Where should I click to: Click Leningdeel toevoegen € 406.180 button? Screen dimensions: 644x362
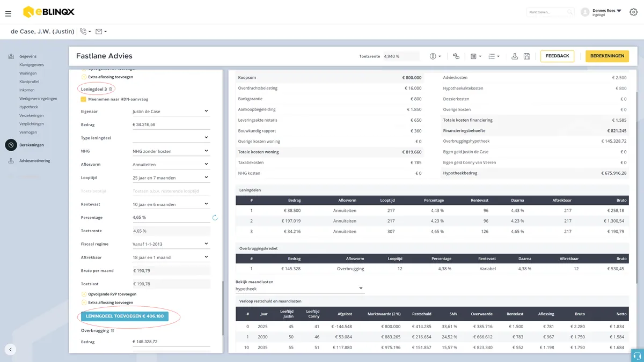pyautogui.click(x=125, y=316)
